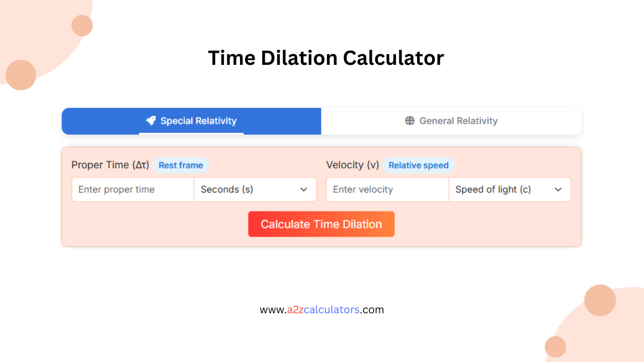644x362 pixels.
Task: Expand the proper time unit combo box
Action: (x=255, y=190)
